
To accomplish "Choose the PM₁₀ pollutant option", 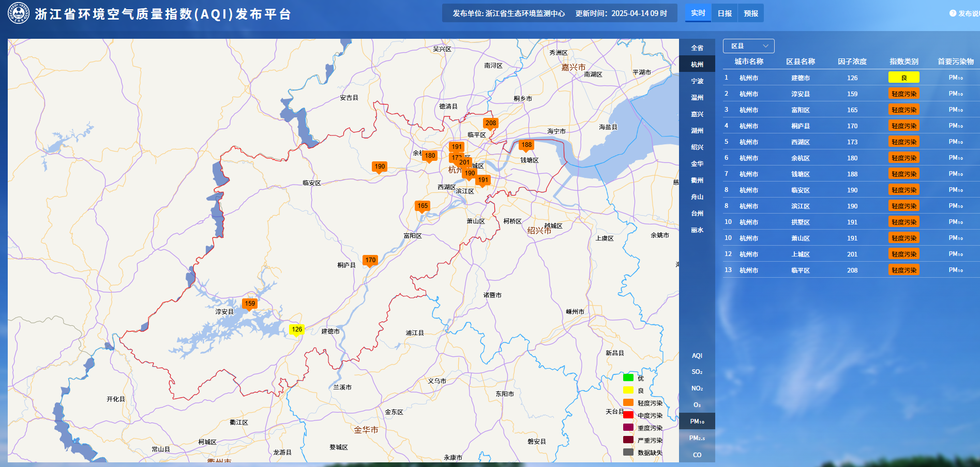I will [x=697, y=421].
